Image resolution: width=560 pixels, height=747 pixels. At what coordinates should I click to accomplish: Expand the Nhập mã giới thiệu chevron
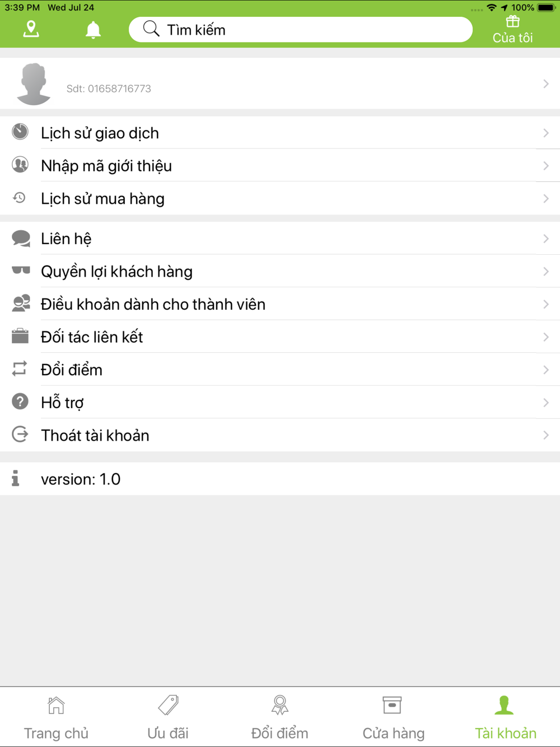[x=546, y=166]
